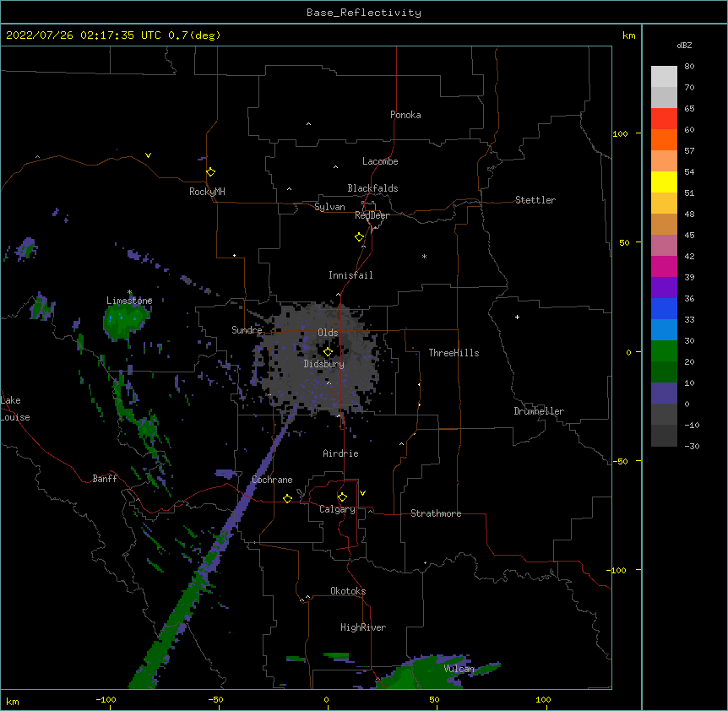The width and height of the screenshot is (728, 711).
Task: Click the yellow diamond between Olds and Didsbury
Action: coord(328,352)
